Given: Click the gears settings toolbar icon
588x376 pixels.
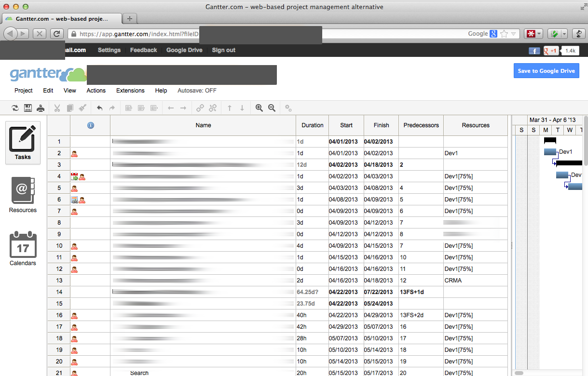Looking at the screenshot, I should 288,108.
